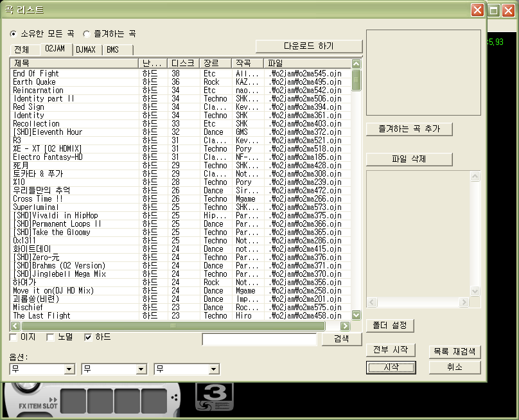
Task: Uncheck the 하드 difficulty checkbox
Action: pos(88,337)
